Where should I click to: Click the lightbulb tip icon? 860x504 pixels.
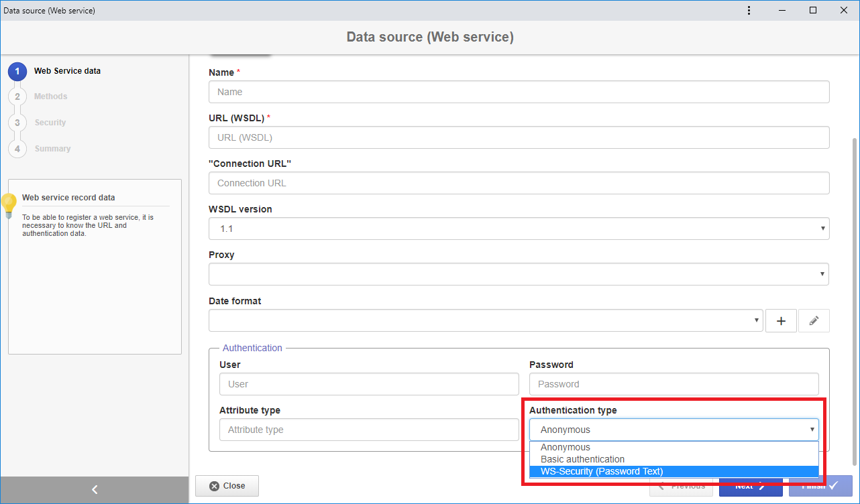pos(9,206)
